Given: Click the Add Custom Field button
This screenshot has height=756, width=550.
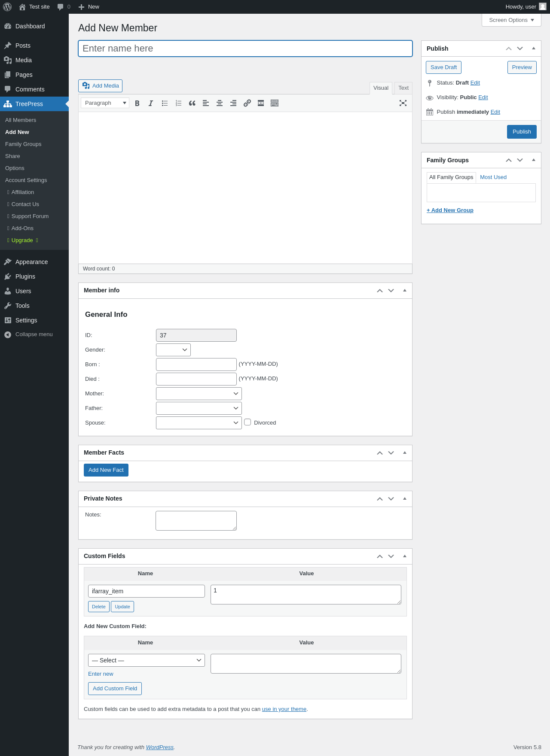Looking at the screenshot, I should (x=115, y=689).
